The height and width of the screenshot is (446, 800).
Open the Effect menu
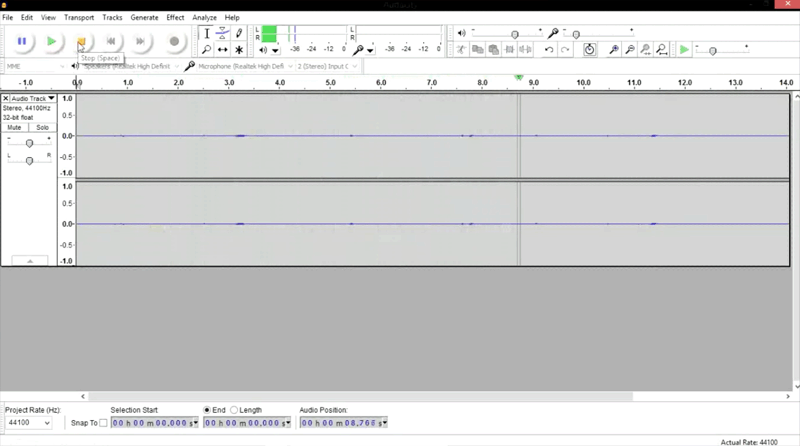(175, 18)
